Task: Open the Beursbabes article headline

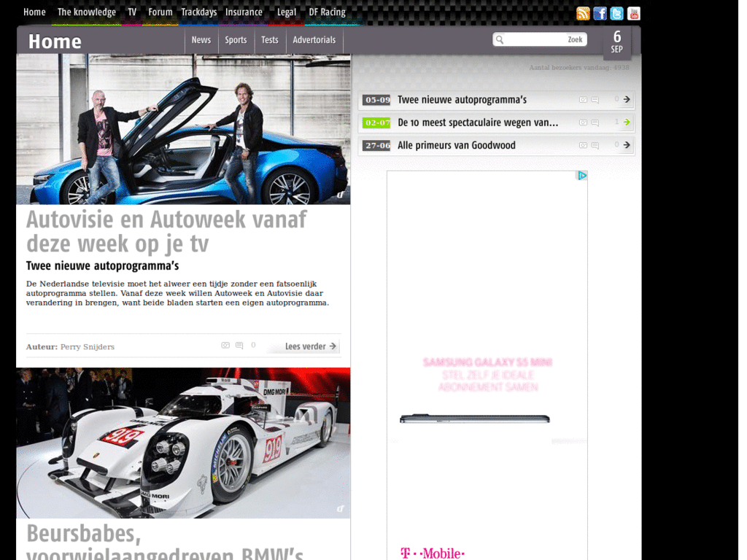Action: tap(165, 542)
